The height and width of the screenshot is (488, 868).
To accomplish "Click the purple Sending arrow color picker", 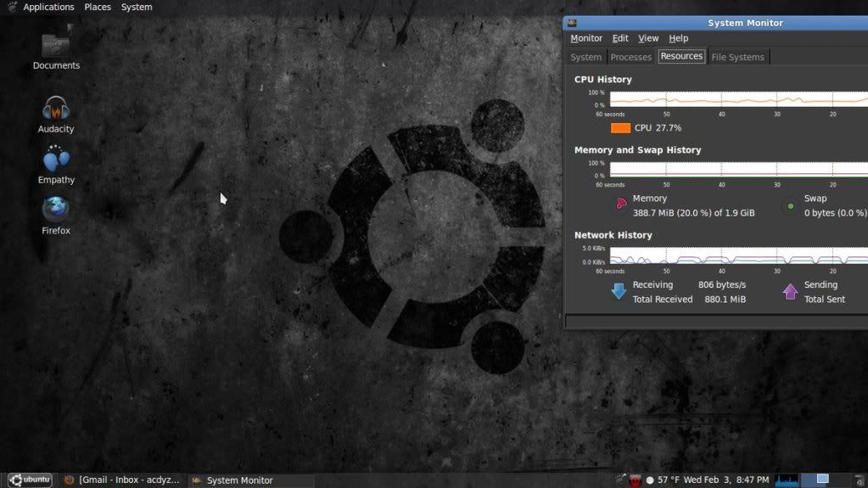I will click(x=790, y=291).
